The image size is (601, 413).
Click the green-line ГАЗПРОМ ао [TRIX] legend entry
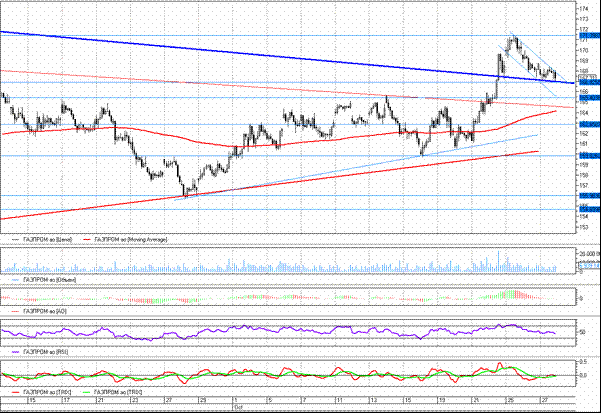pyautogui.click(x=113, y=392)
